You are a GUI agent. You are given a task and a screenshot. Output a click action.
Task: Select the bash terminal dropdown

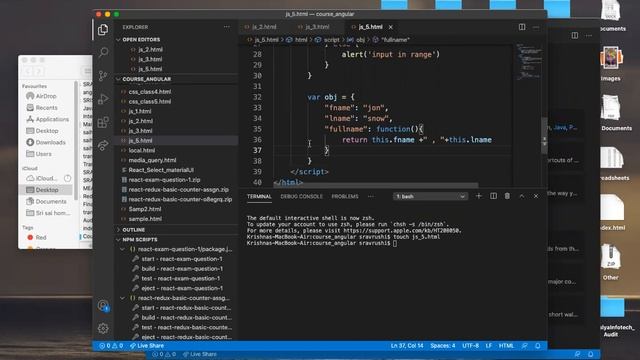point(430,196)
